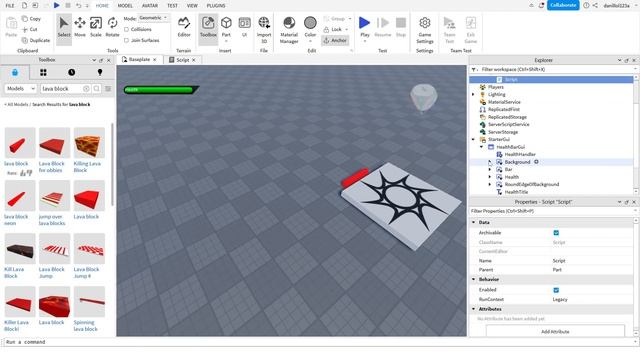The height and width of the screenshot is (360, 640).
Task: Click the quick-access Play arrow in title bar
Action: click(56, 5)
